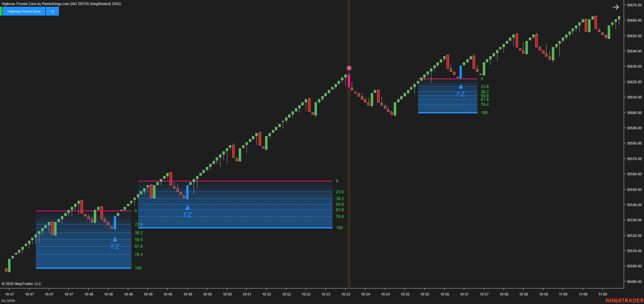Click the 50.0 level label of the middle zone
This screenshot has height=304, width=644.
pyautogui.click(x=340, y=204)
